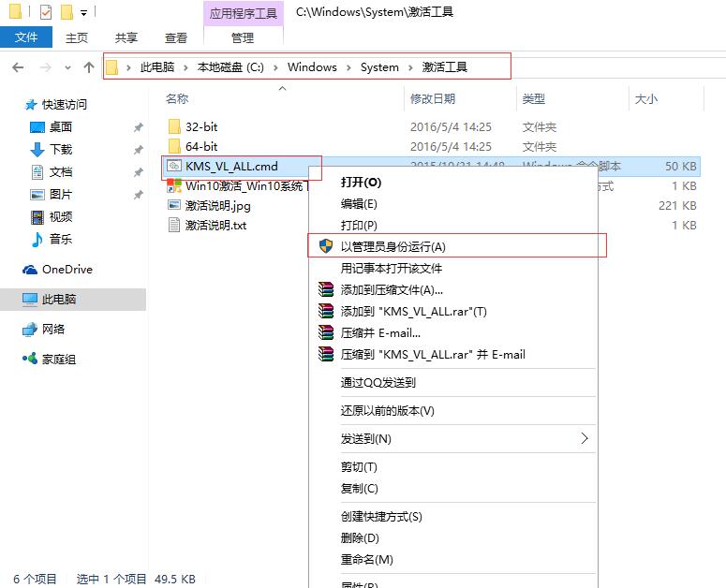Sort files by 修改日期 column header

coord(432,98)
